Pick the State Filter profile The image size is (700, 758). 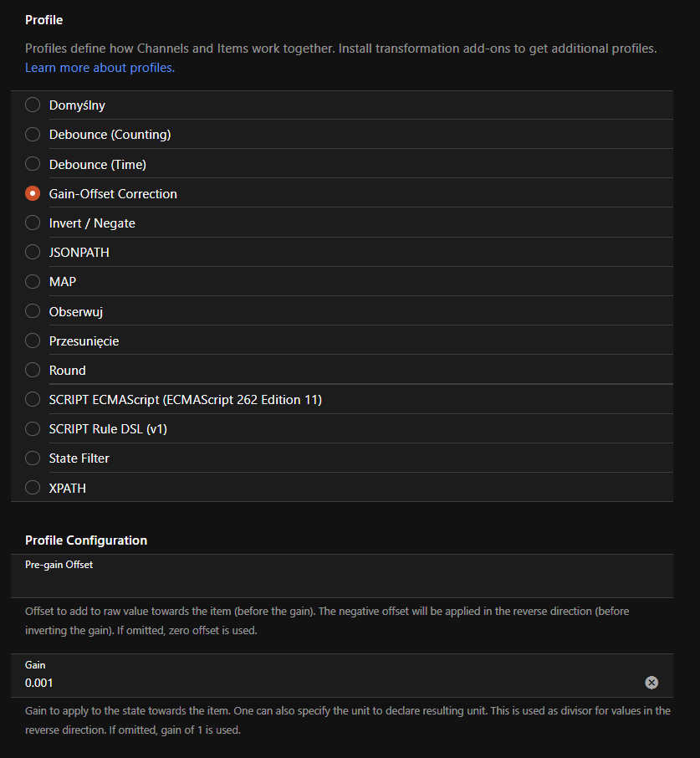(x=33, y=458)
